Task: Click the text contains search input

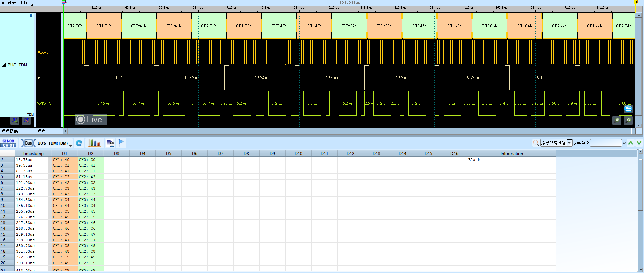Action: pyautogui.click(x=606, y=143)
